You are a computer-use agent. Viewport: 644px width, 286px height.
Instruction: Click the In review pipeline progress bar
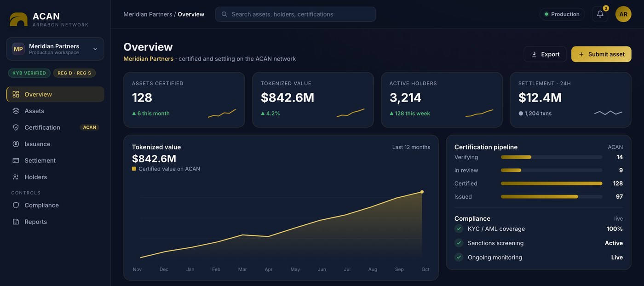coord(552,170)
